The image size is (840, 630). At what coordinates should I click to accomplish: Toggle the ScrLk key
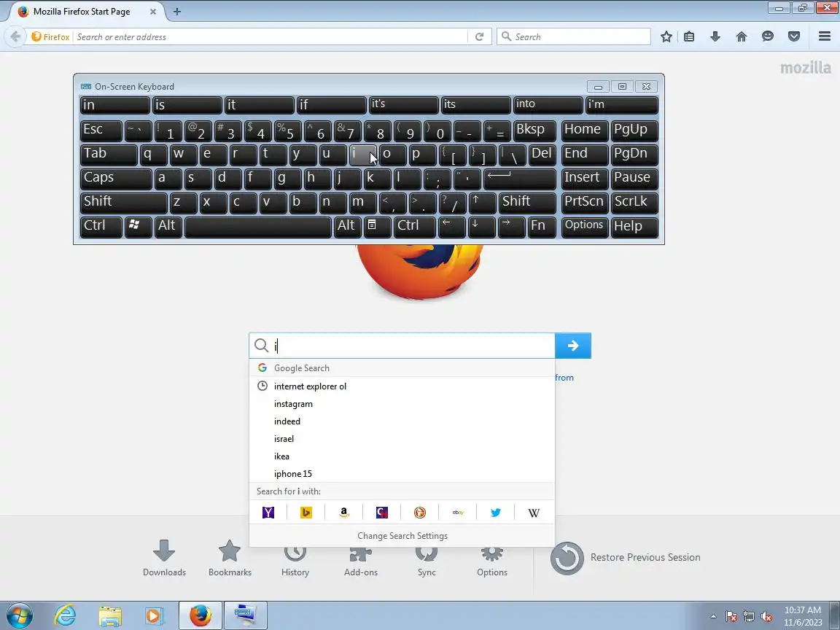pos(634,203)
